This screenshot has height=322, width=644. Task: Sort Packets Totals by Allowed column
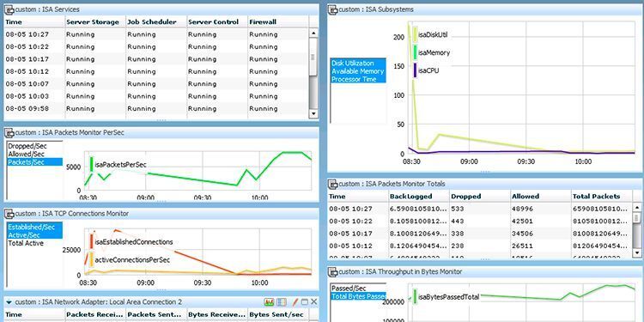click(x=540, y=197)
